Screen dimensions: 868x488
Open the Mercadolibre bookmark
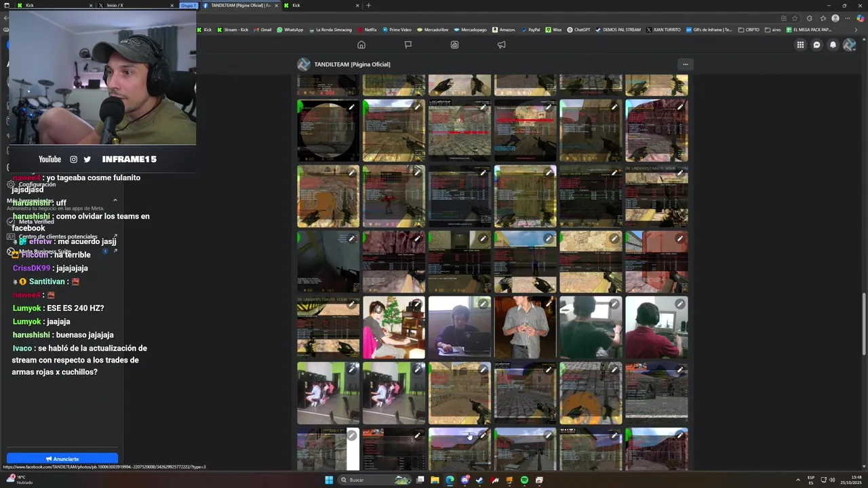(x=433, y=30)
